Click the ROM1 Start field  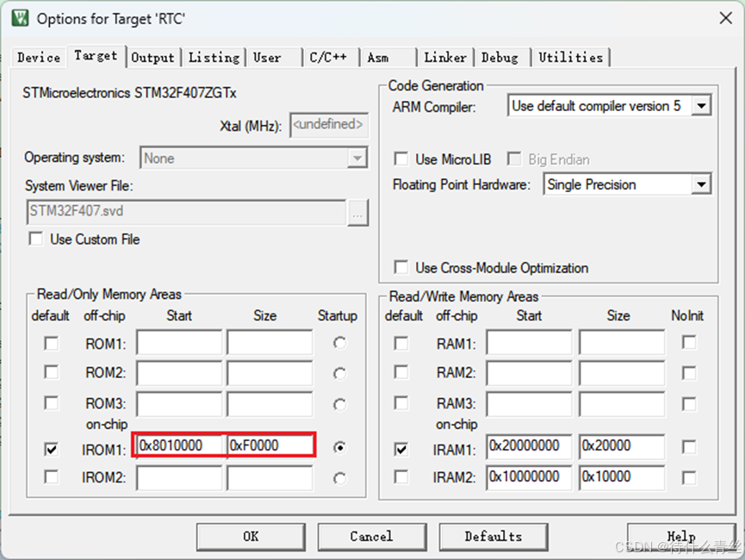coord(179,342)
